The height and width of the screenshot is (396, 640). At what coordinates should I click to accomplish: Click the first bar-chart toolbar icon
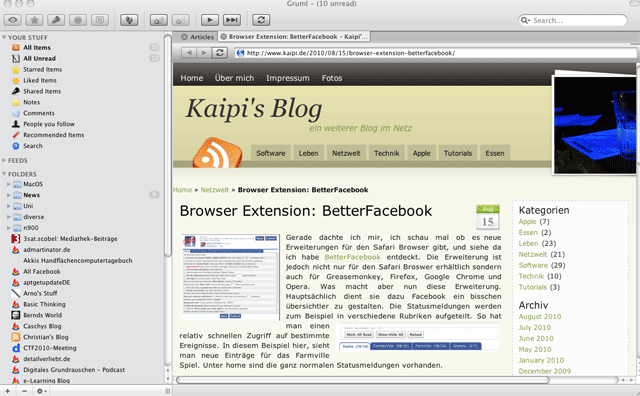[x=158, y=20]
